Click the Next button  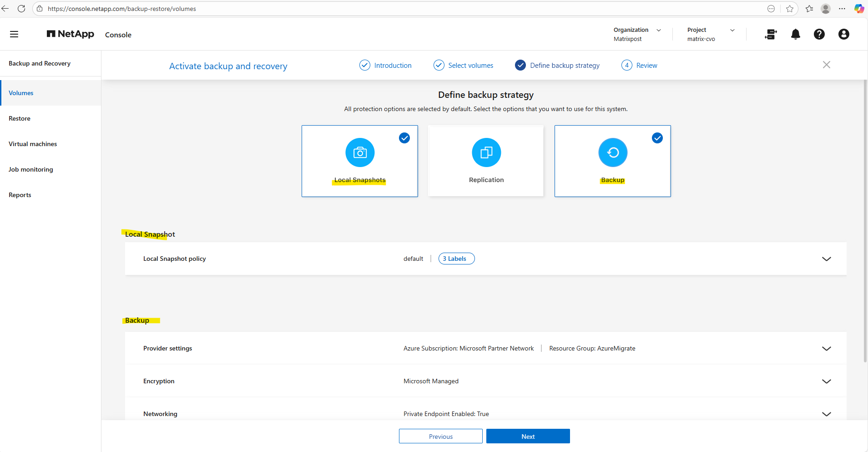(528, 436)
